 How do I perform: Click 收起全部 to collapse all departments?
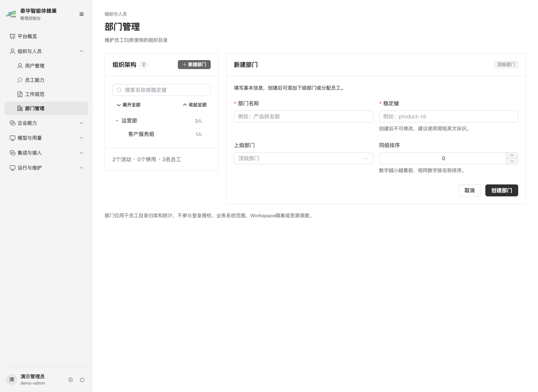tap(195, 105)
